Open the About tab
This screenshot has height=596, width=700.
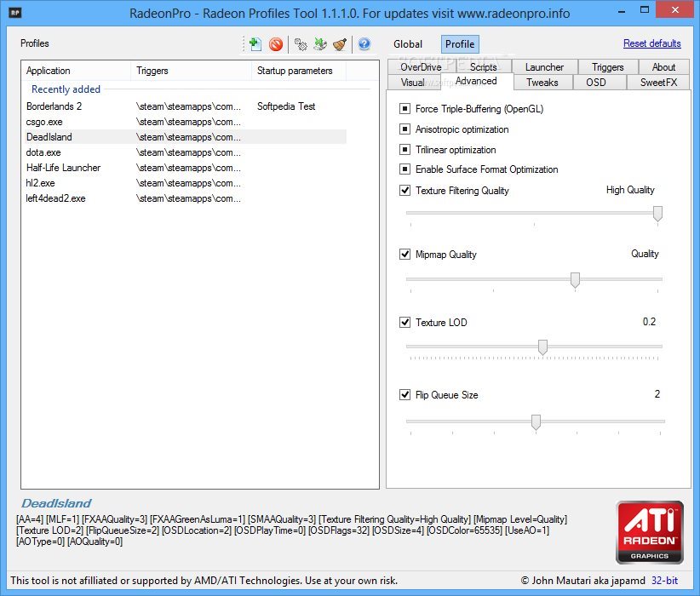(663, 67)
